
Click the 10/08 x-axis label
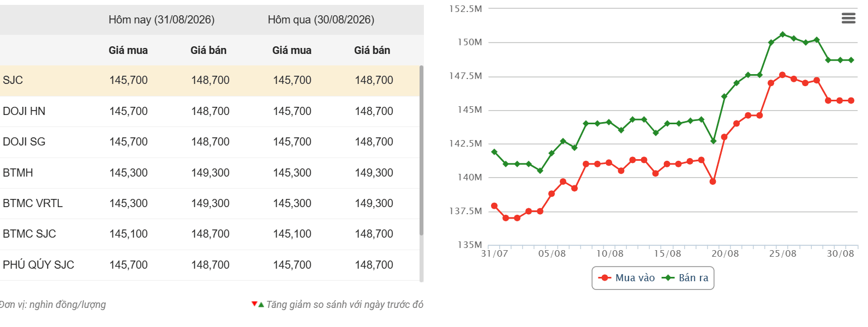point(609,254)
